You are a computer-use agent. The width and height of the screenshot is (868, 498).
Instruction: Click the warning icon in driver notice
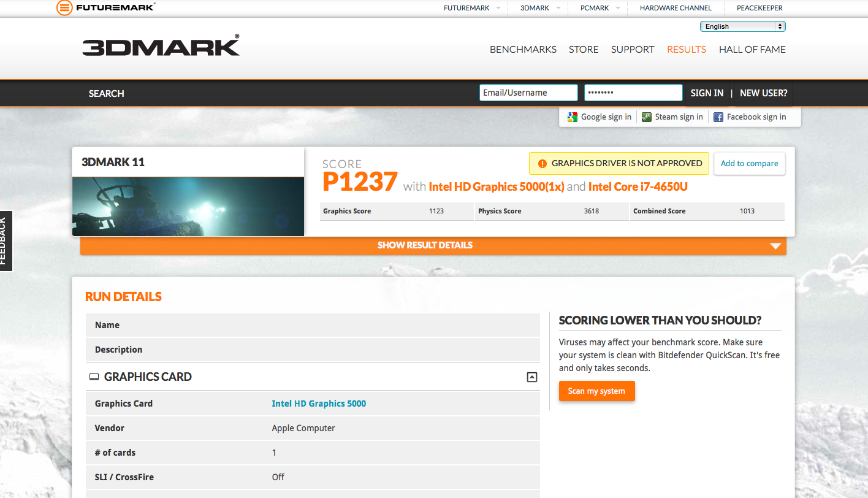click(542, 164)
